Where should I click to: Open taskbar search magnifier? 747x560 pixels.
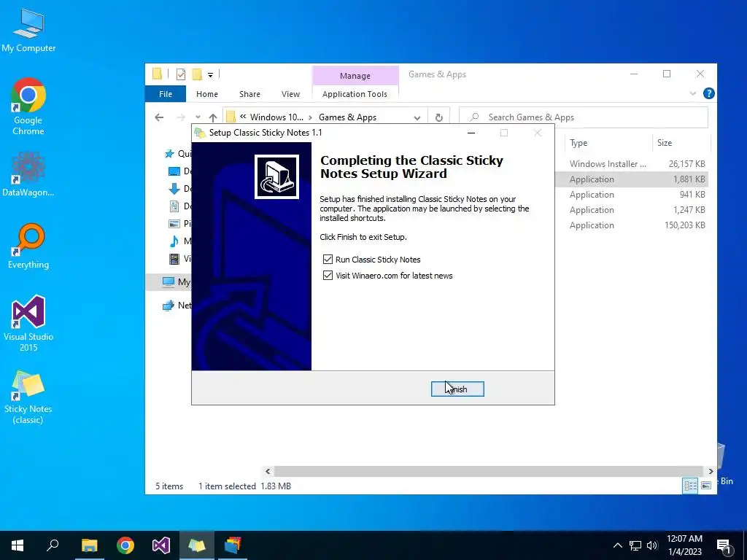click(53, 545)
